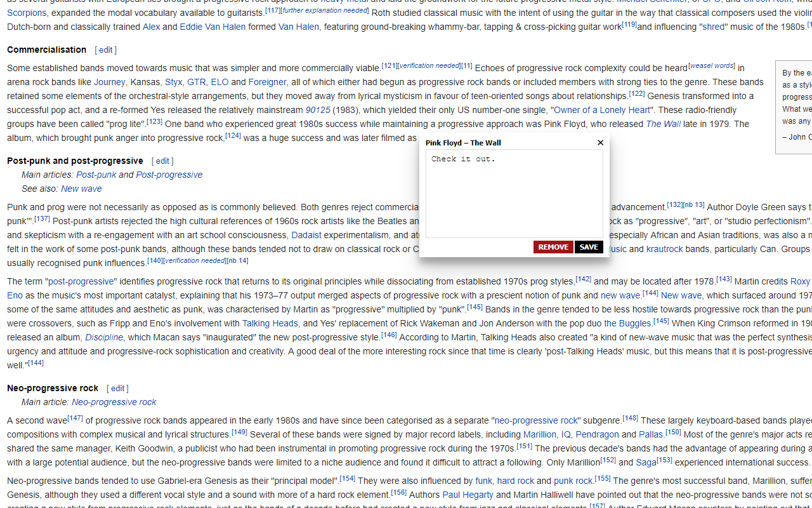812x508 pixels.
Task: Follow the "New wave" see-also link
Action: pos(81,189)
